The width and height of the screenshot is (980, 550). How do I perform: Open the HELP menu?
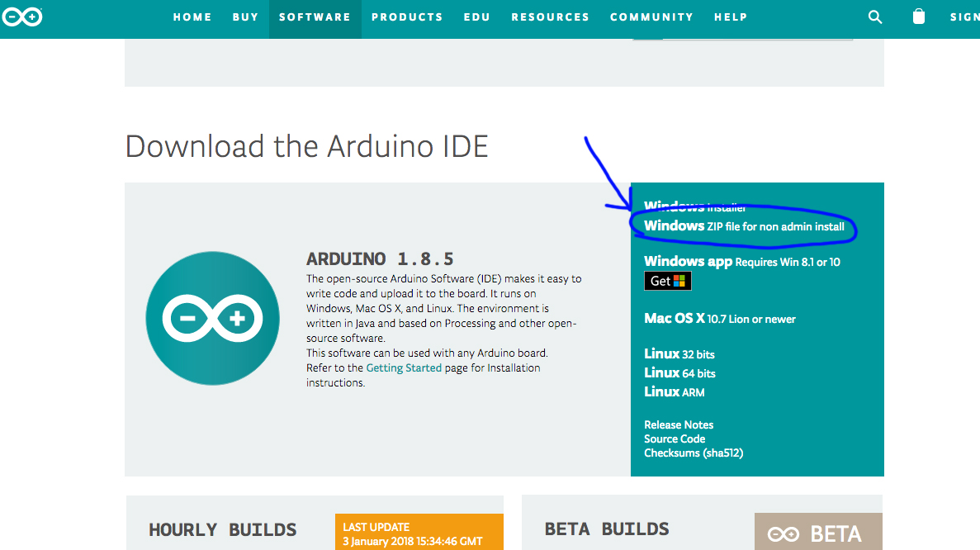pos(731,17)
